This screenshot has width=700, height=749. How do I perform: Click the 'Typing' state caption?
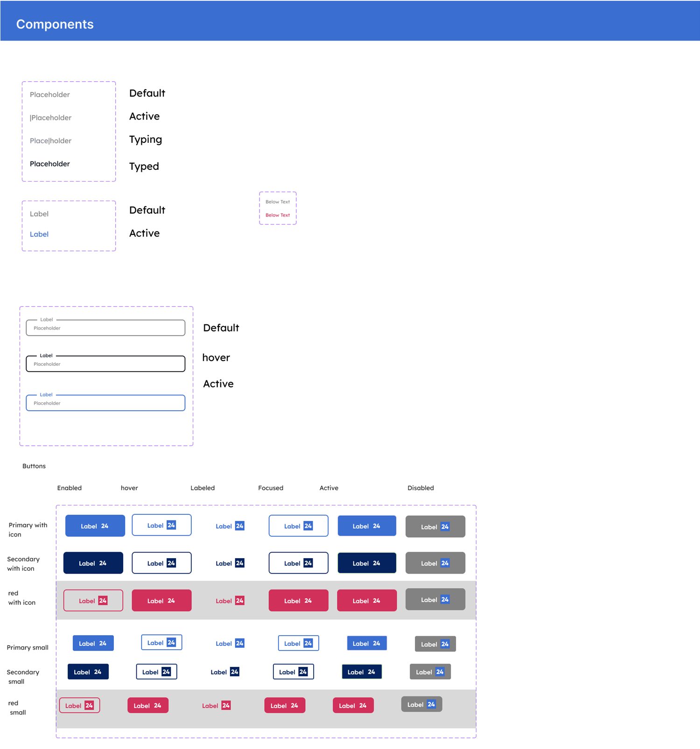pyautogui.click(x=146, y=140)
